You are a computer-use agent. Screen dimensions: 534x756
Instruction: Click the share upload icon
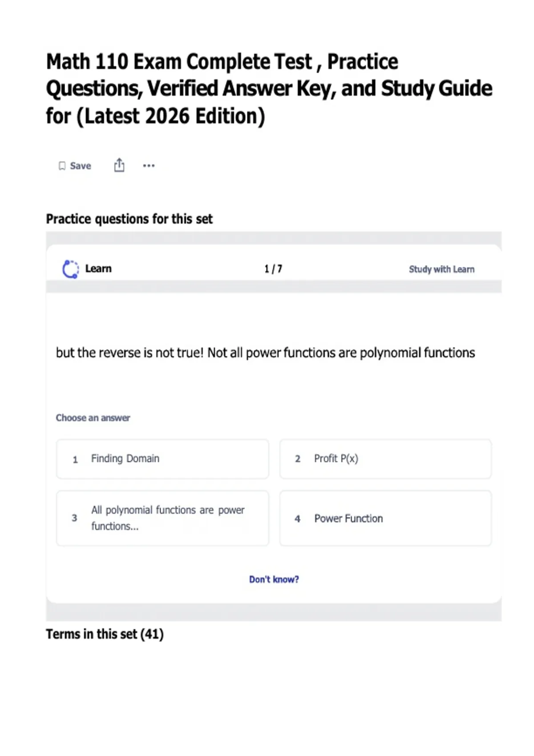coord(119,165)
